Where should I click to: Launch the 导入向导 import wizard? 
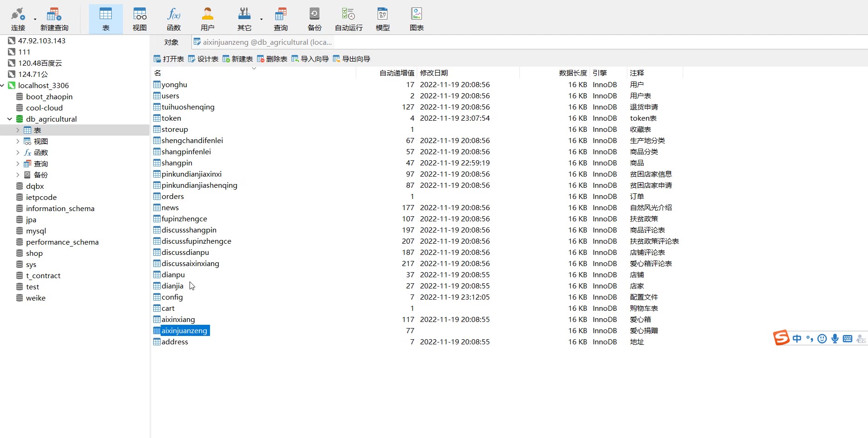click(310, 59)
